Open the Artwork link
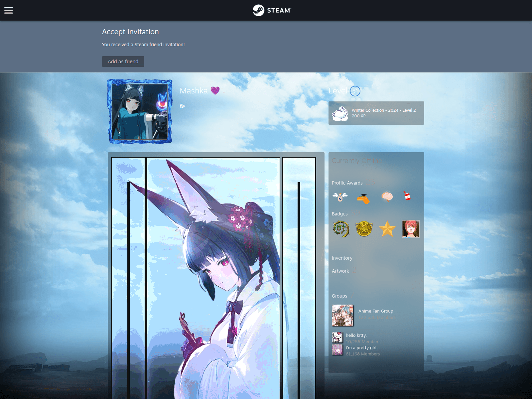The width and height of the screenshot is (532, 399). (x=340, y=271)
